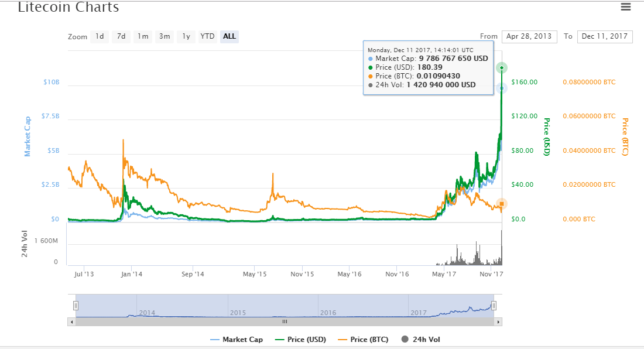
Task: Click the $160.00 price axis label
Action: [x=524, y=82]
